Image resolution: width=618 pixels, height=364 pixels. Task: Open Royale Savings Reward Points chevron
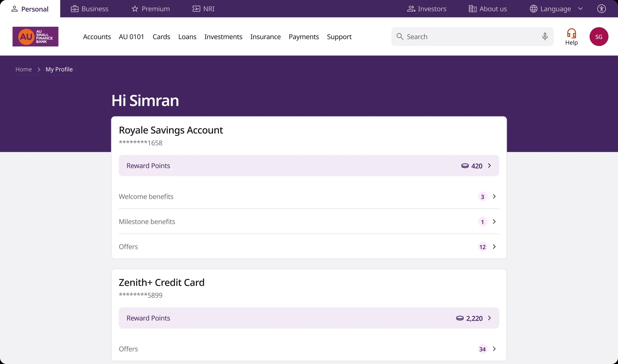point(490,165)
